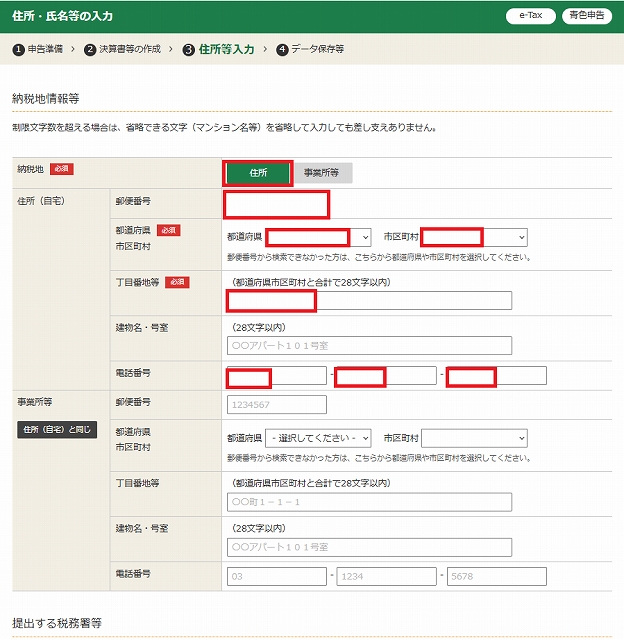Screen dimensions: 624x640
Task: Select 住所 as the 納税地
Action: (x=258, y=173)
